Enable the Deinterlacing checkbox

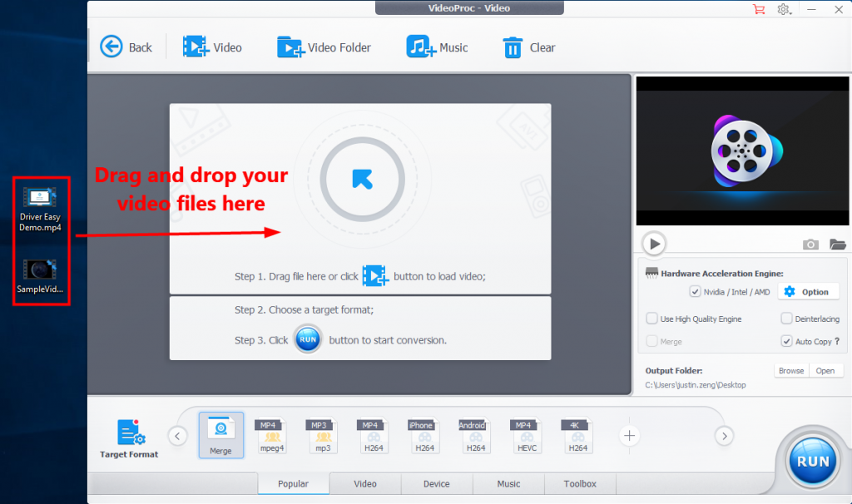pyautogui.click(x=786, y=319)
